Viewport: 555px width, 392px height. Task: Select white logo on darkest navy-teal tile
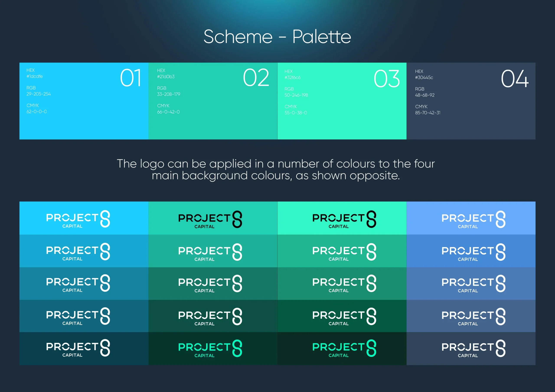coord(78,348)
